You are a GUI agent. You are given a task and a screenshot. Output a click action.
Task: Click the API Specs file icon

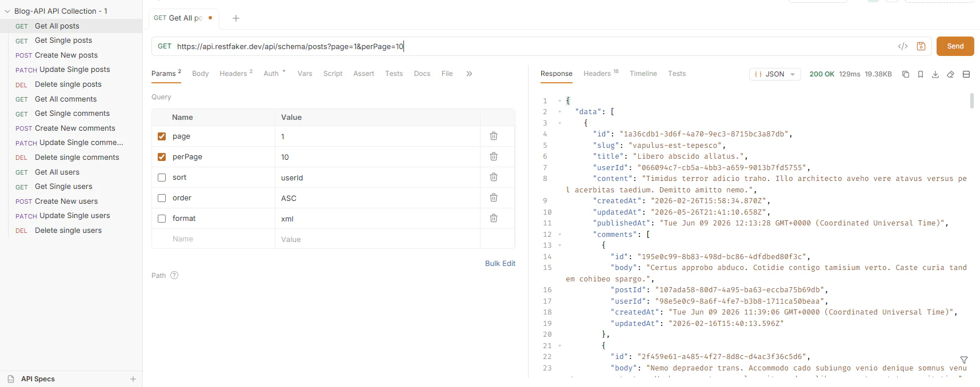click(x=11, y=379)
